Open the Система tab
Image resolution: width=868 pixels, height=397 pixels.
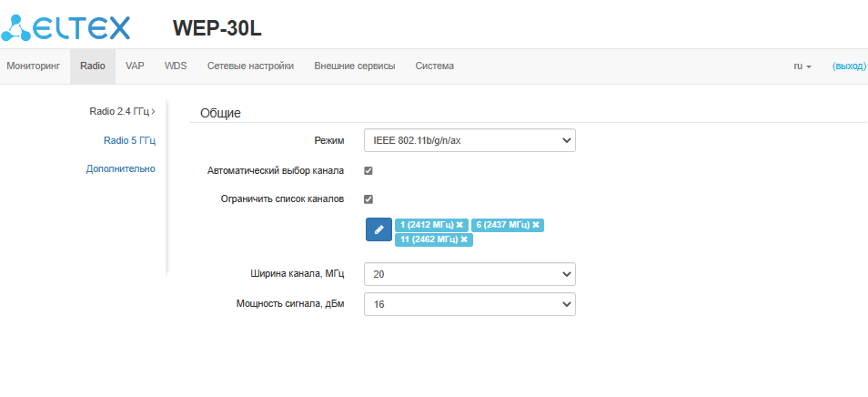click(435, 66)
